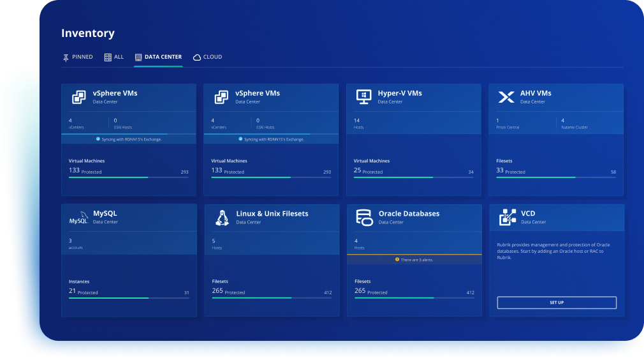Open the Linux & Unix Filesets title
Screen dimensions: 644x360
point(272,214)
